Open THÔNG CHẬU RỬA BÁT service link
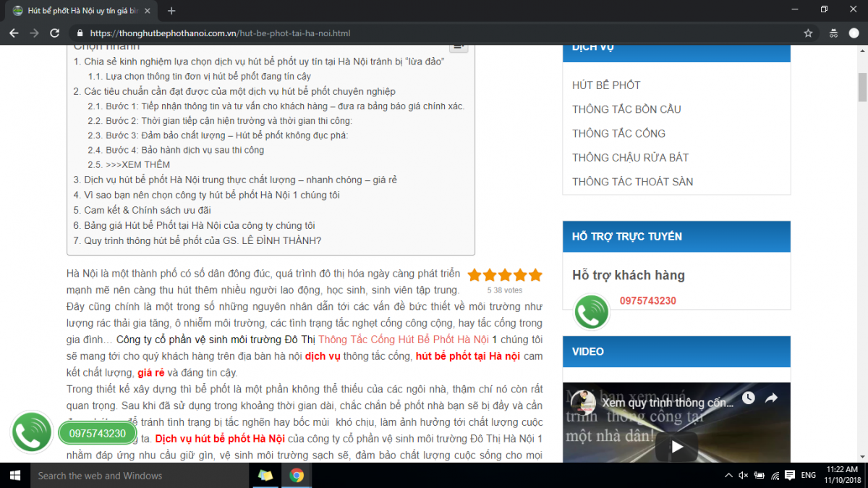Image resolution: width=868 pixels, height=488 pixels. tap(630, 158)
